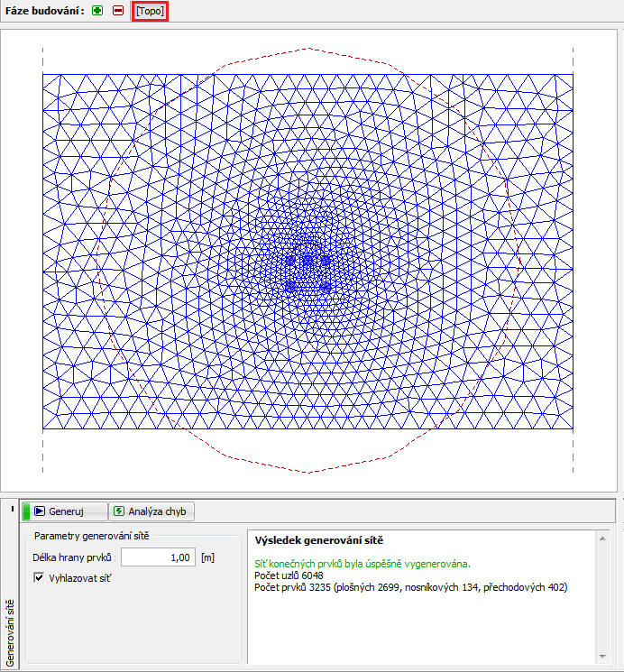Click the 'Fáze budování' label

click(44, 11)
